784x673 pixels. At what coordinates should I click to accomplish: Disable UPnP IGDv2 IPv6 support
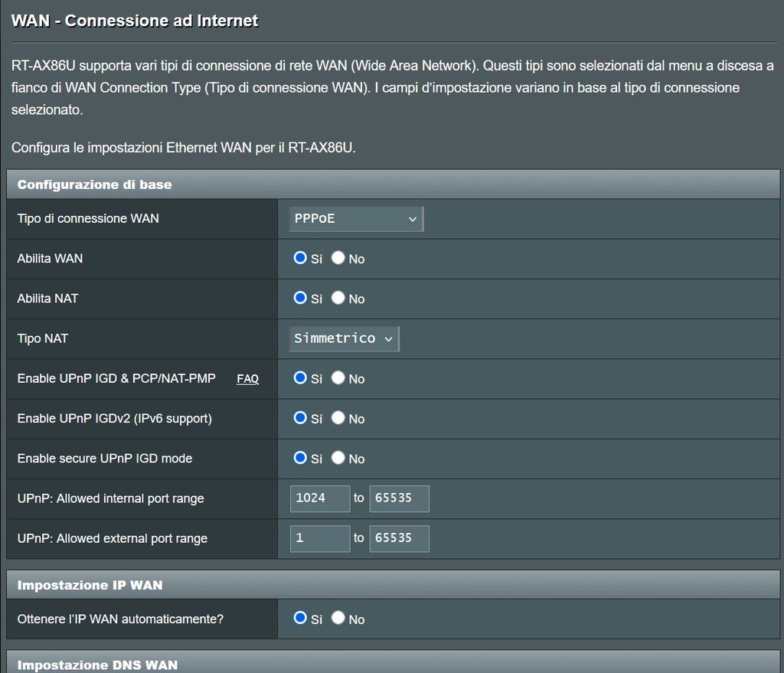tap(338, 418)
